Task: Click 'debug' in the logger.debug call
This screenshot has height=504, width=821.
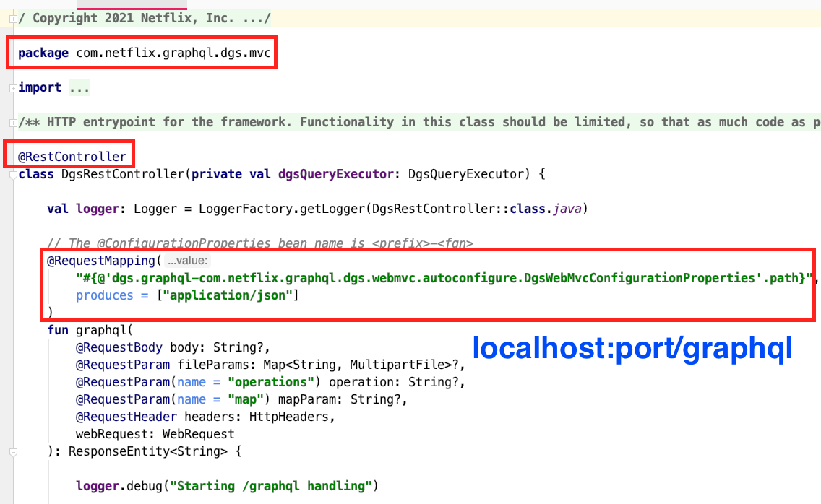Action: pyautogui.click(x=145, y=486)
